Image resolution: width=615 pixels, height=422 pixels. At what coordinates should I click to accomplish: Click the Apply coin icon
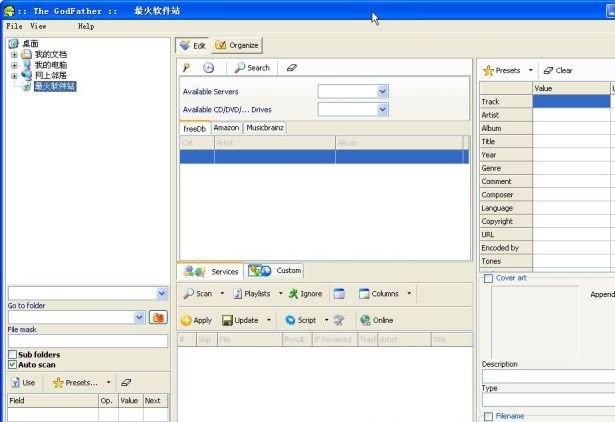pos(186,320)
